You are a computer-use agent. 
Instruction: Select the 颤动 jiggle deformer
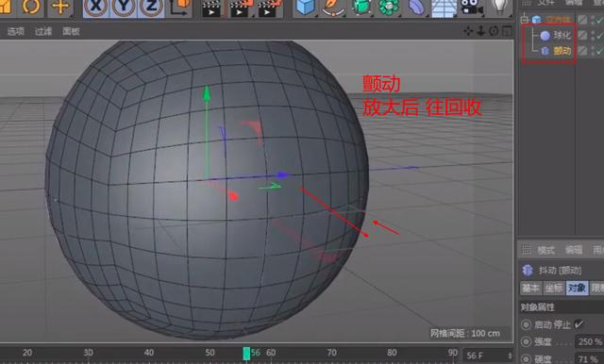(562, 50)
